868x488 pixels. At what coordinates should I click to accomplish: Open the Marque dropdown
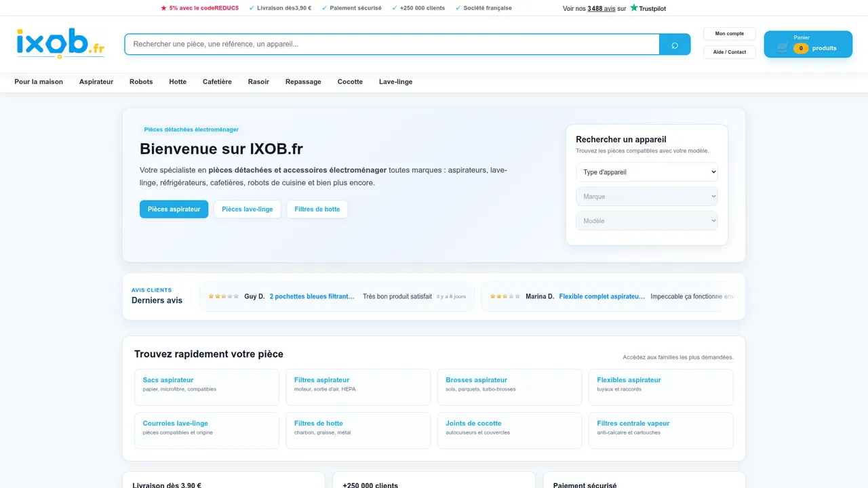[647, 197]
